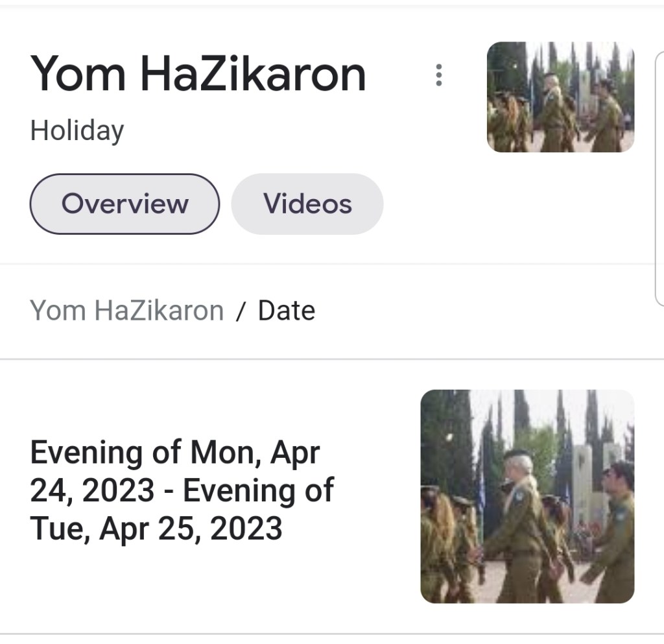Tap the cypress trees in the header thumbnail
The width and height of the screenshot is (664, 644).
[x=512, y=71]
